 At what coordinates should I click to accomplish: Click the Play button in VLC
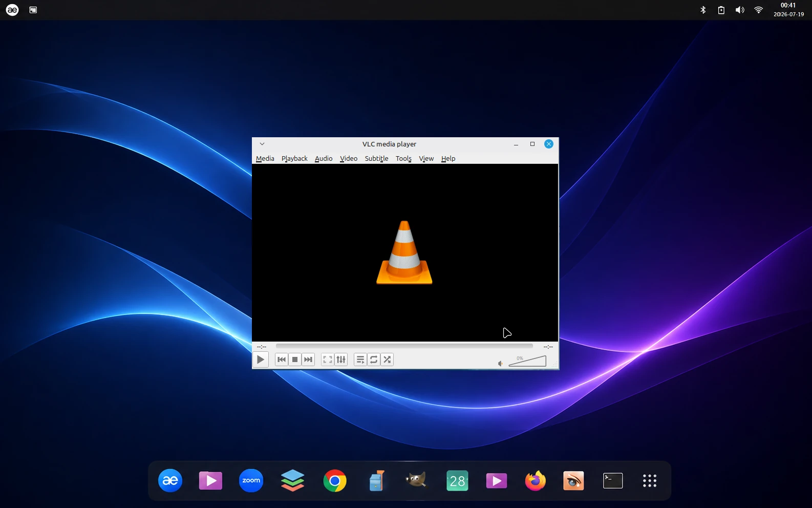(261, 359)
